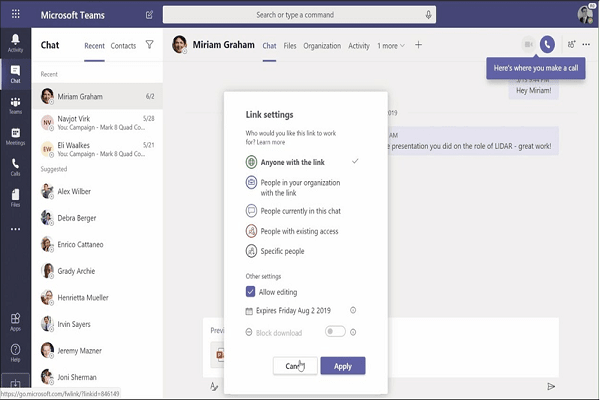Open Teams in the left sidebar
The width and height of the screenshot is (600, 400).
[15, 105]
